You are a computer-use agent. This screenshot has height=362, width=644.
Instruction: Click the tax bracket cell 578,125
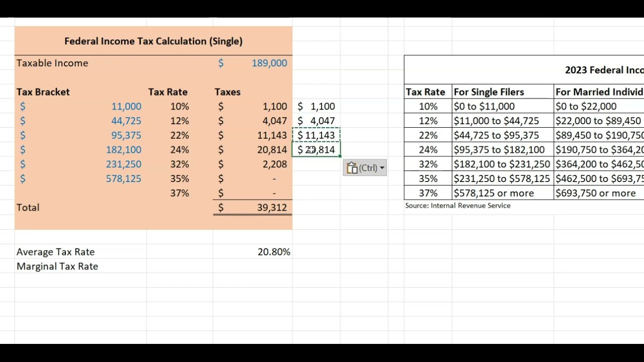(80, 179)
